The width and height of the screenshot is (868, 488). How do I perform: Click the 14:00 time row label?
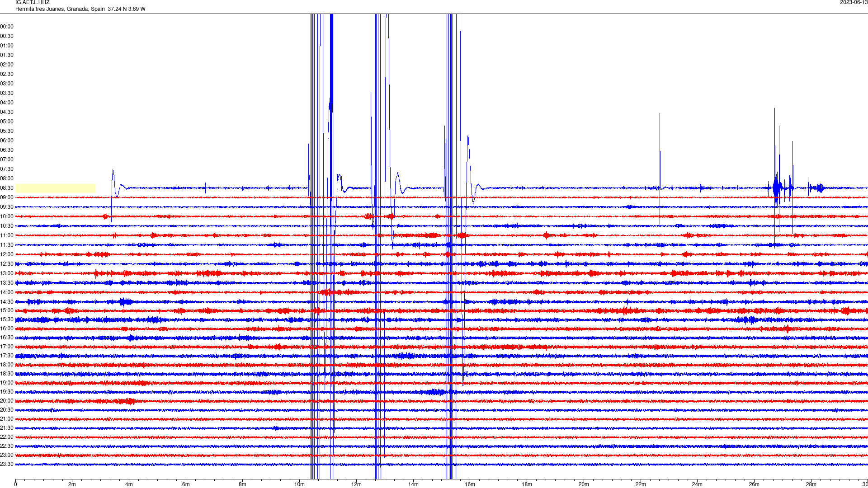[x=7, y=292]
